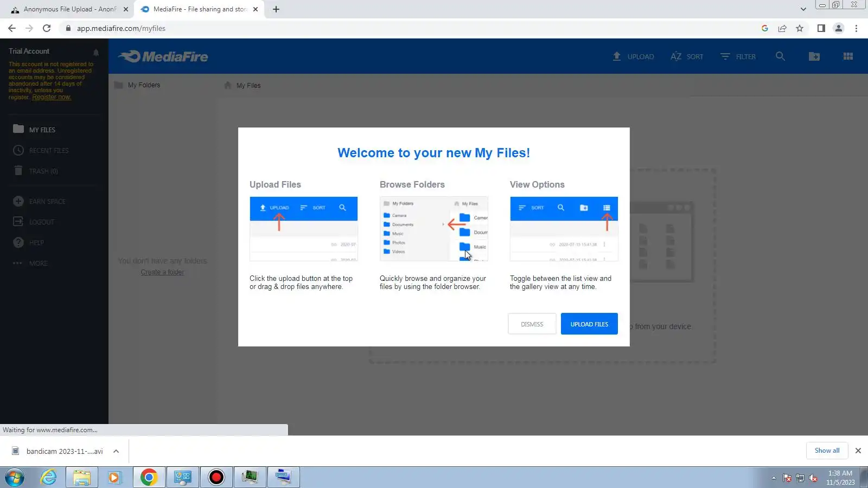Open the SORT options

coord(687,56)
